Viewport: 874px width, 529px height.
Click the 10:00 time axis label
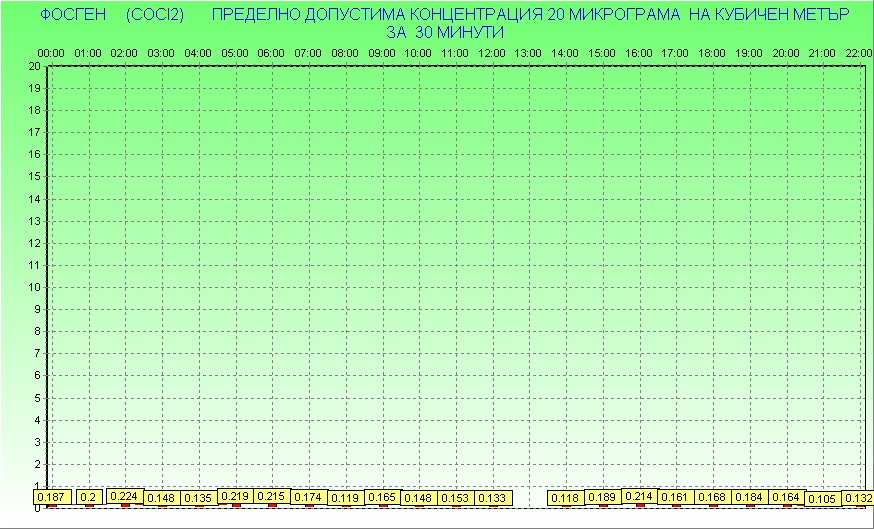click(417, 54)
